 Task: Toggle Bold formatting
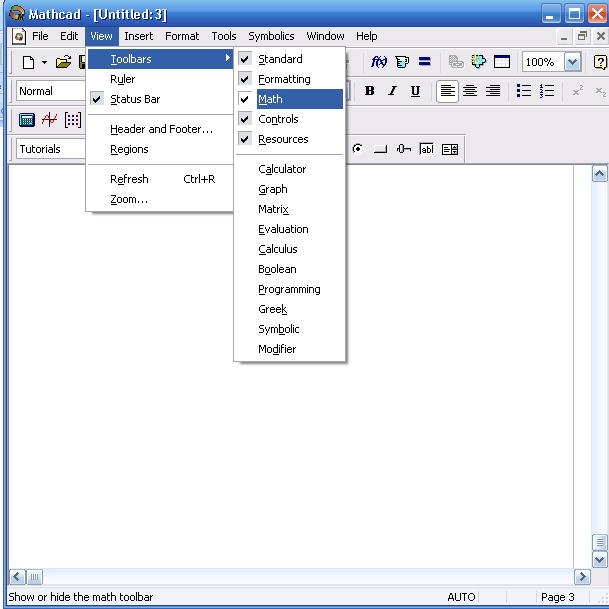(369, 91)
